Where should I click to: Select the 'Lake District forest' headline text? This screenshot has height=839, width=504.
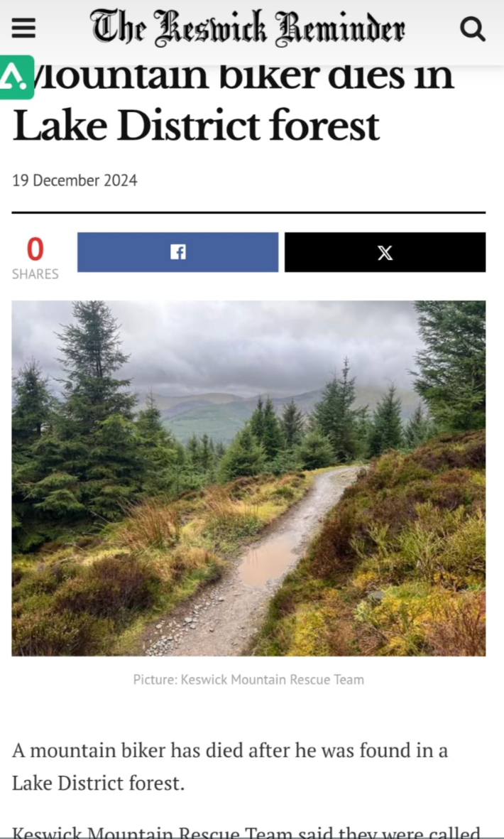pyautogui.click(x=196, y=126)
